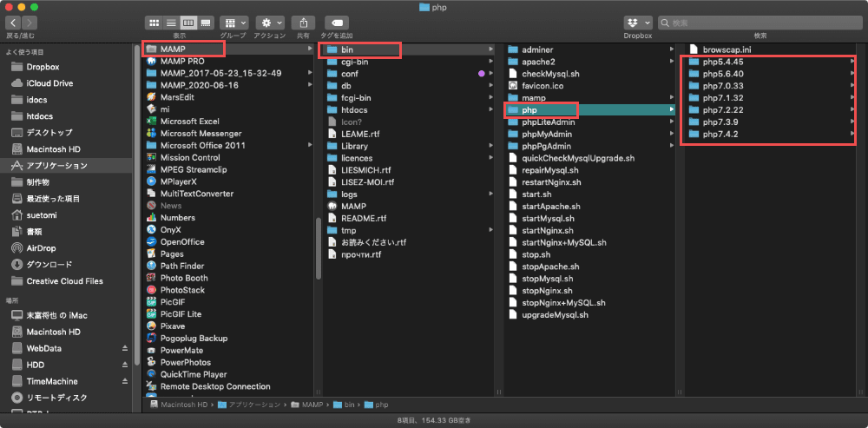Open Creative Cloud Files in sidebar
Image resolution: width=868 pixels, height=428 pixels.
pyautogui.click(x=67, y=280)
